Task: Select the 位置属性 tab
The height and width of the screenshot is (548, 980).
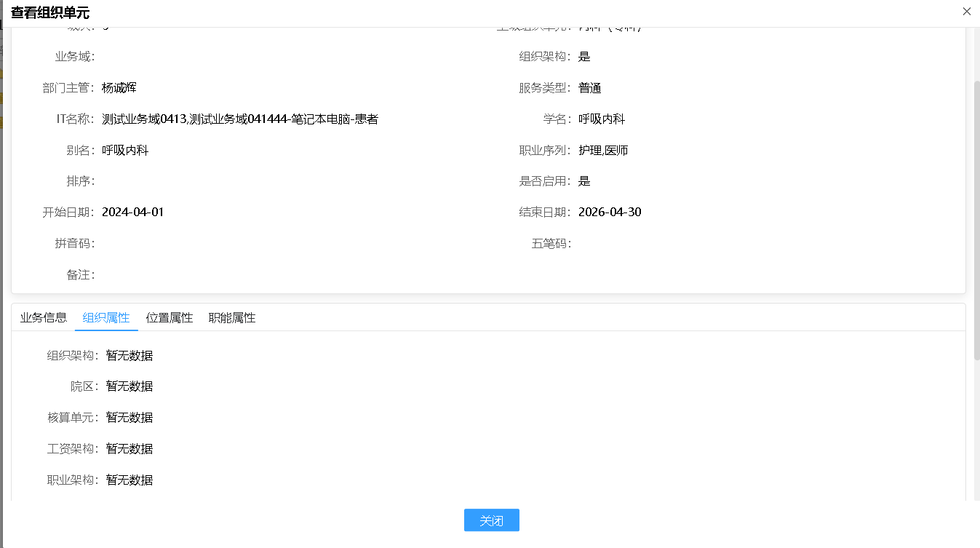Action: (169, 317)
